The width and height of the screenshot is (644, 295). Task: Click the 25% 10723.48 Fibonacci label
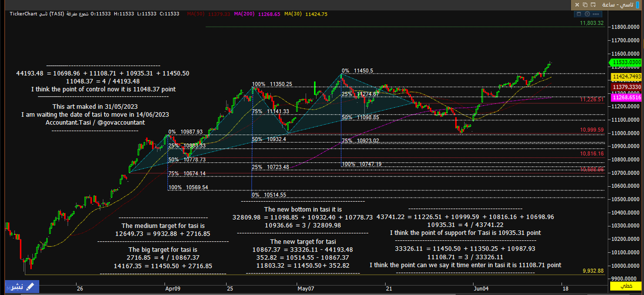[x=271, y=167]
